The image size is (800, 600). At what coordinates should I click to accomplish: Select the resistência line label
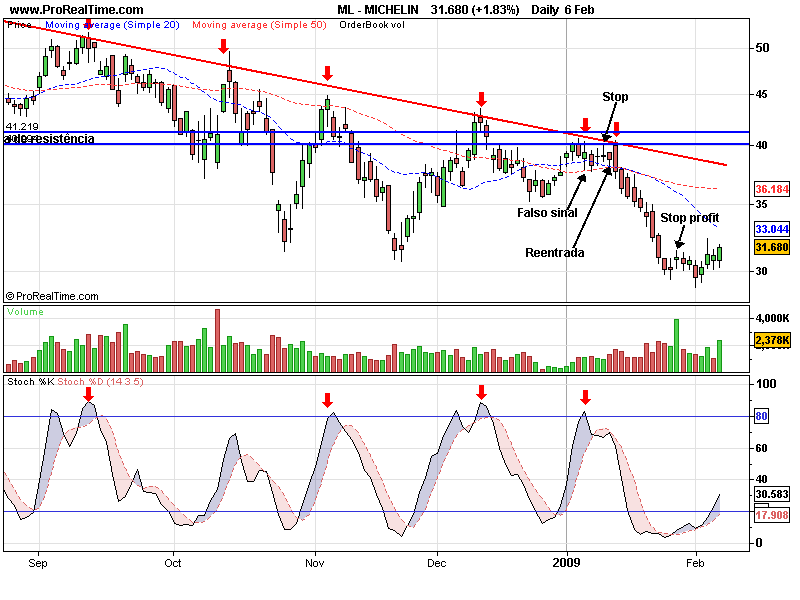[x=49, y=139]
